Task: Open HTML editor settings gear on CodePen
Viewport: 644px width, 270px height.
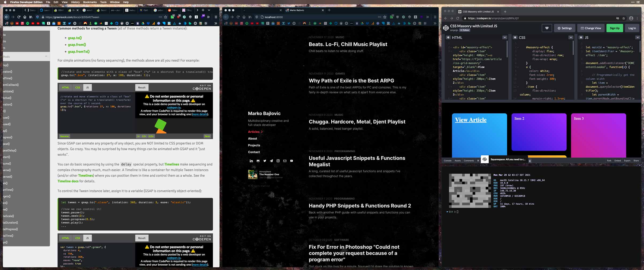Action: (x=448, y=37)
